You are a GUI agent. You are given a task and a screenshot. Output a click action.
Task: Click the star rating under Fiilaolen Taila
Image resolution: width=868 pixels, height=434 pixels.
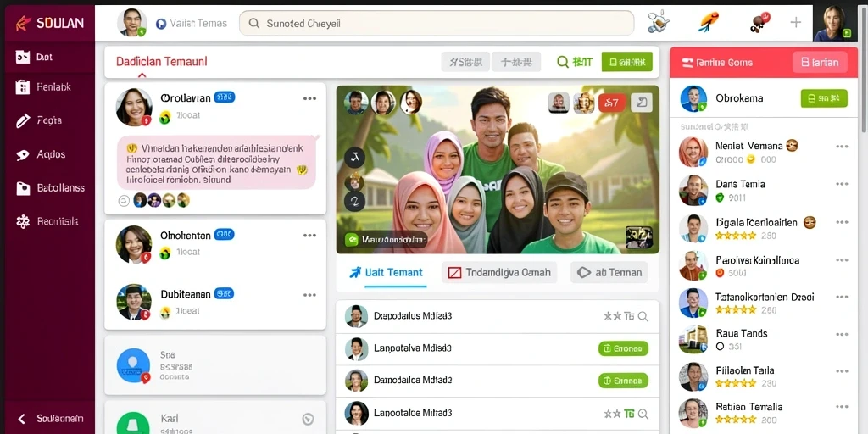pyautogui.click(x=736, y=383)
